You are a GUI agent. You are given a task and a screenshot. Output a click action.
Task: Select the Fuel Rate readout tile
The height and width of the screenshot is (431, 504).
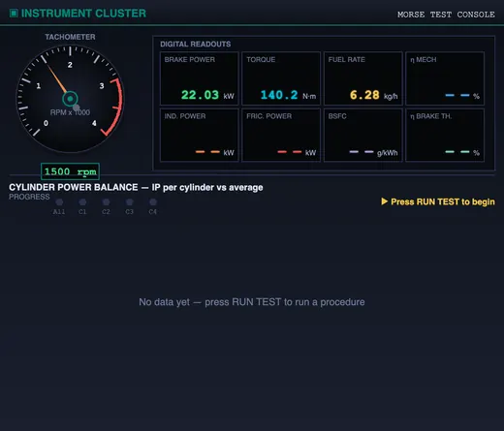coord(363,78)
